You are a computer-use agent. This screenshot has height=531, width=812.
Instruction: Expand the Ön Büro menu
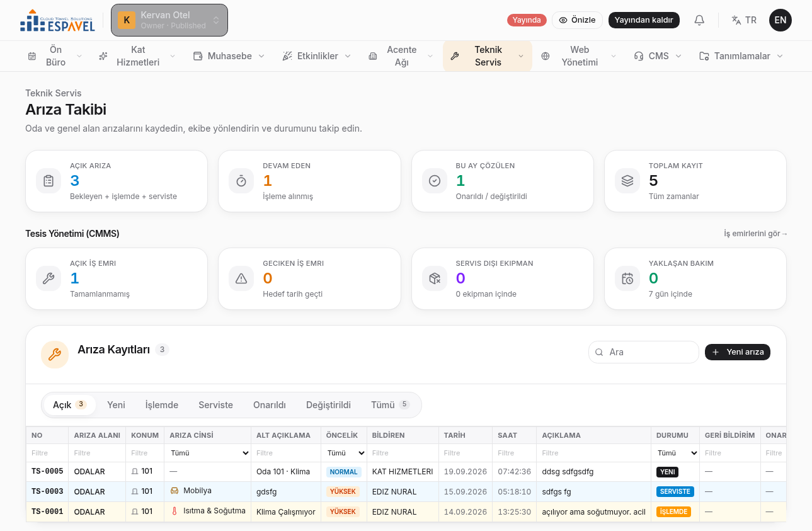coord(55,56)
